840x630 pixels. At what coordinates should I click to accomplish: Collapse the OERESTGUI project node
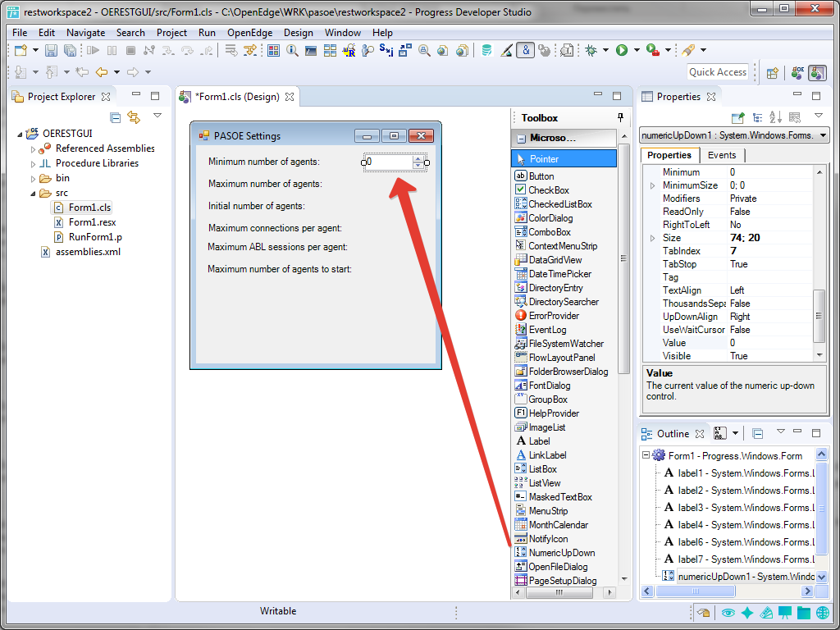(x=21, y=134)
